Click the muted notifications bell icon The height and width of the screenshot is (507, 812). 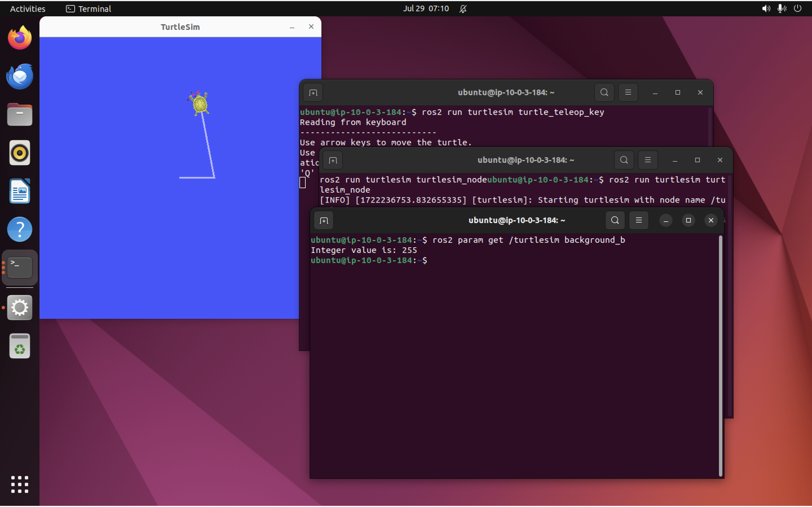coord(463,9)
